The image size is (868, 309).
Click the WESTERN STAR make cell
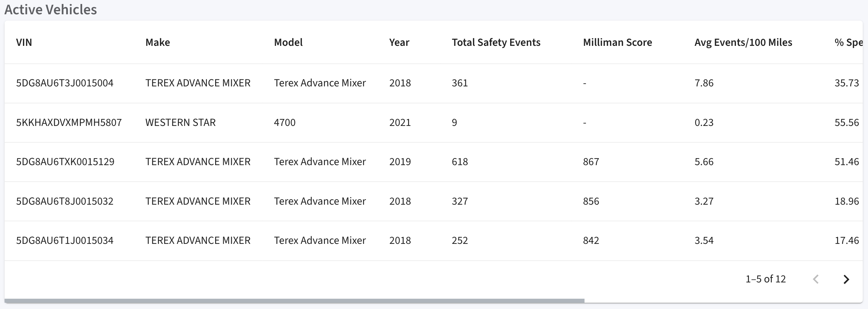(x=180, y=123)
